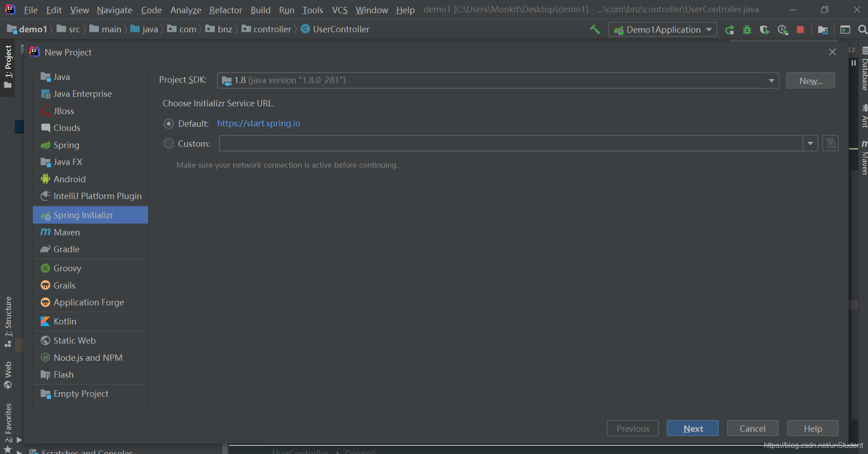Toggle the 1: Project tool window tab
The width and height of the screenshot is (868, 454).
click(x=8, y=67)
